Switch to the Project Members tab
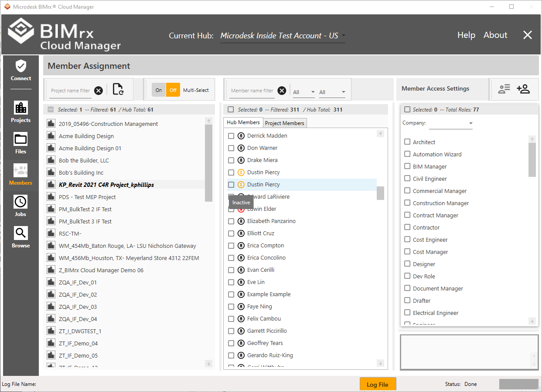This screenshot has height=392, width=542. (285, 123)
